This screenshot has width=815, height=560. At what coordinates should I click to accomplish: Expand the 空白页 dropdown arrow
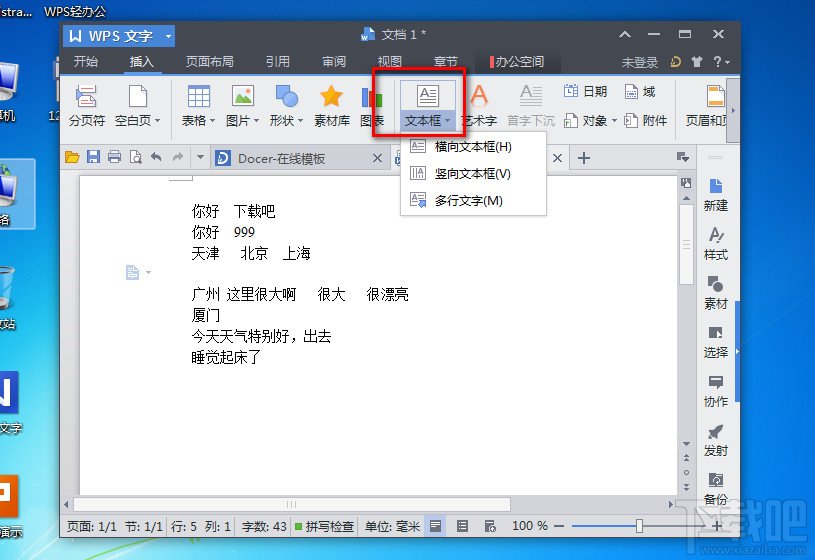(x=157, y=121)
